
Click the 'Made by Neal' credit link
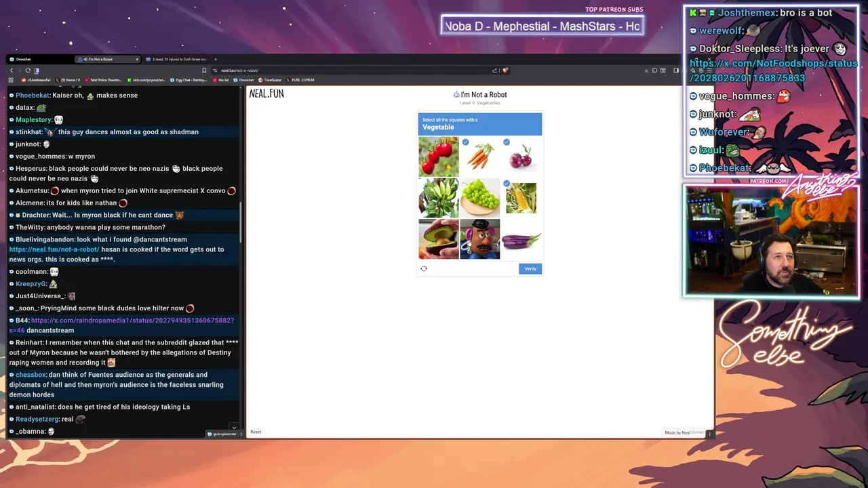[684, 432]
